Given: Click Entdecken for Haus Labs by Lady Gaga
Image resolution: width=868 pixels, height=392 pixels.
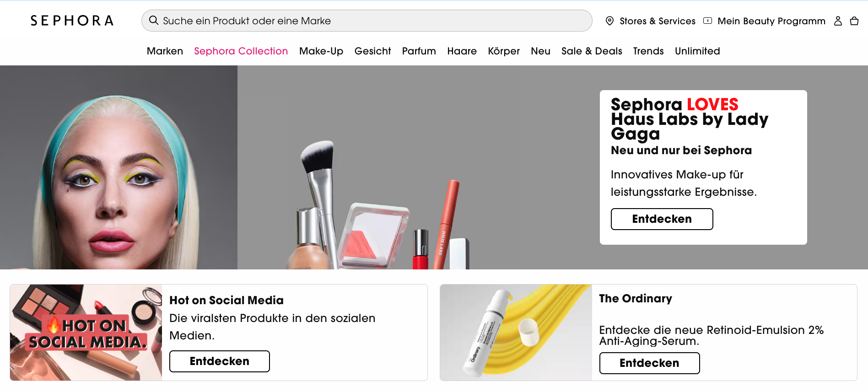Looking at the screenshot, I should point(662,219).
